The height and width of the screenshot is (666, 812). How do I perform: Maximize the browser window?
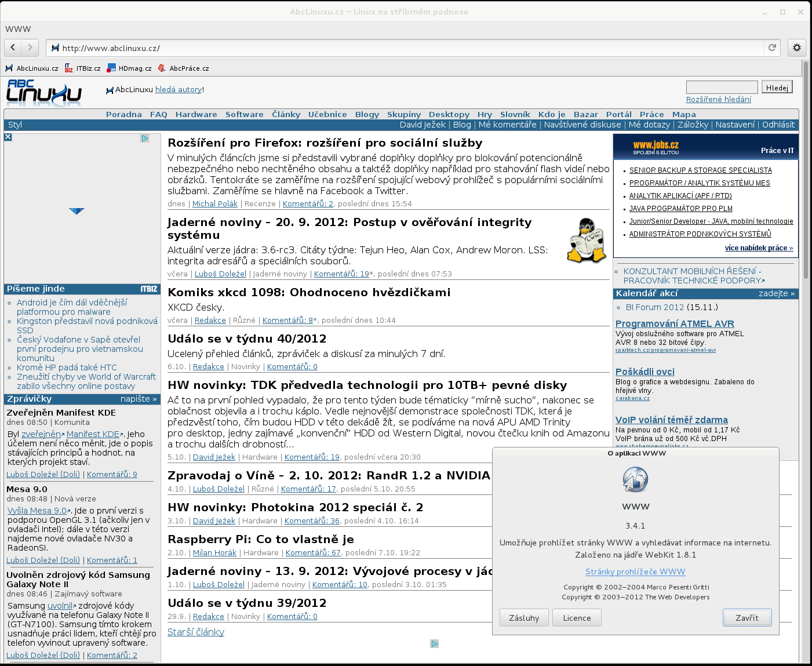(x=782, y=12)
